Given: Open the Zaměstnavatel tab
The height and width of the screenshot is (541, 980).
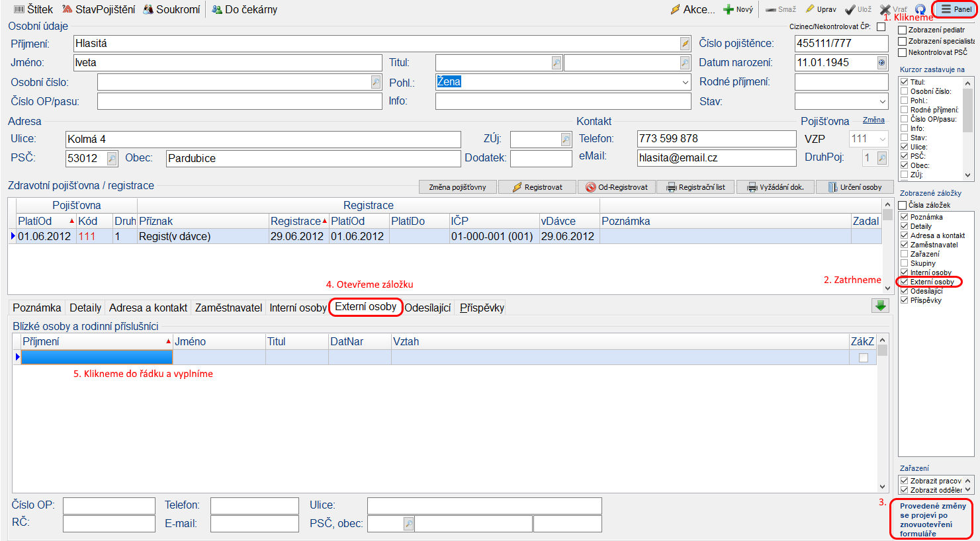Looking at the screenshot, I should 228,308.
